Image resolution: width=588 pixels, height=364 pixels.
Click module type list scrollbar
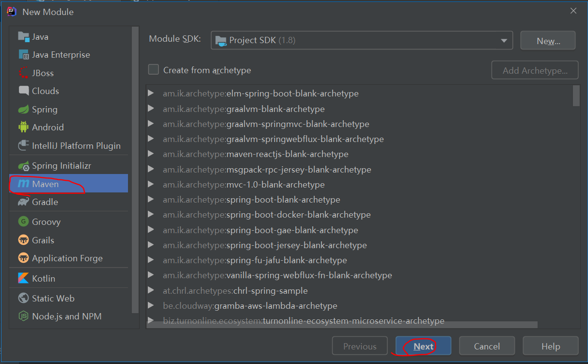coord(135,170)
